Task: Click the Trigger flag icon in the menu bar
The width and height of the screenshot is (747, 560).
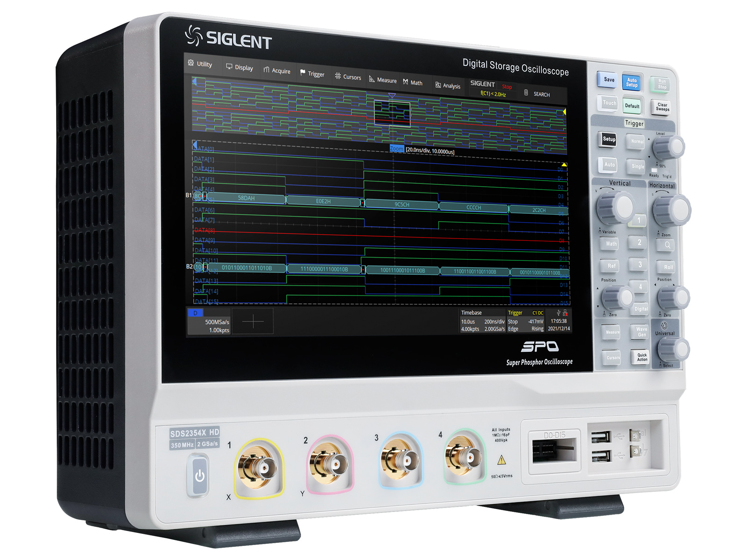Action: 303,73
